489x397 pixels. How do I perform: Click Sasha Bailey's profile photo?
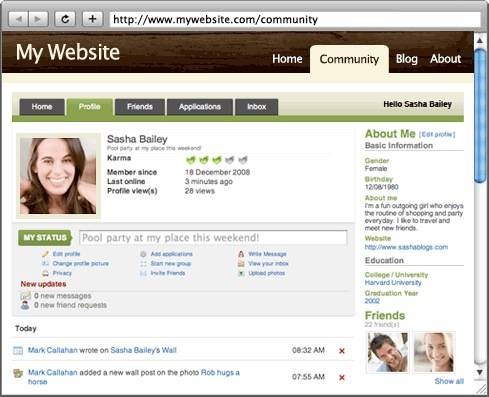(58, 176)
